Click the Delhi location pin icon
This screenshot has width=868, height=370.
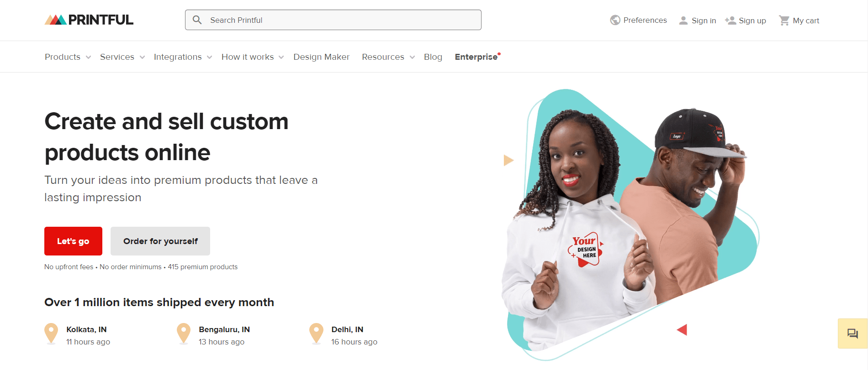tap(316, 334)
